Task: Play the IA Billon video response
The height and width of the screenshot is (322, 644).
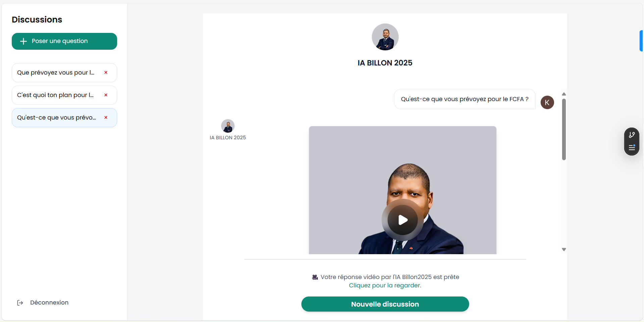Action: (402, 220)
